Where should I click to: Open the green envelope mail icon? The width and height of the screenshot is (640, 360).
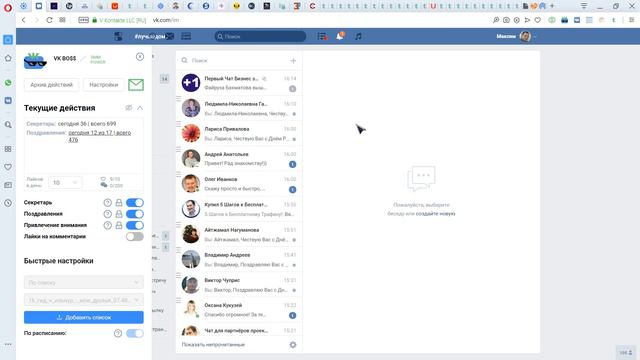136,84
